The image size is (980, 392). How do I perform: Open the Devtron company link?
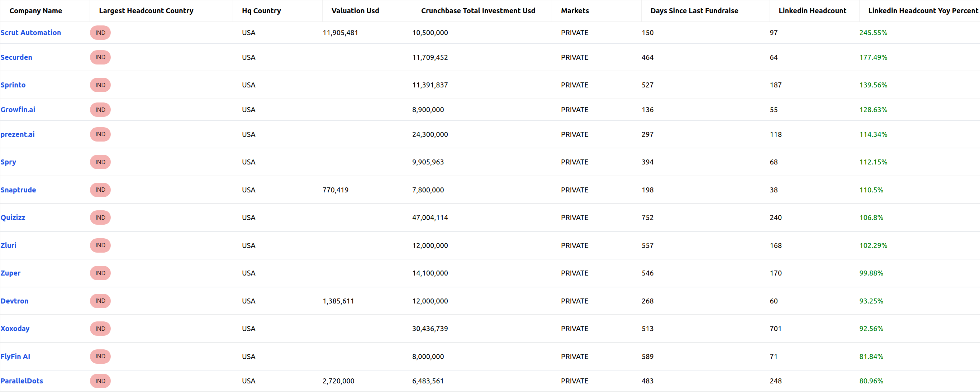[14, 301]
